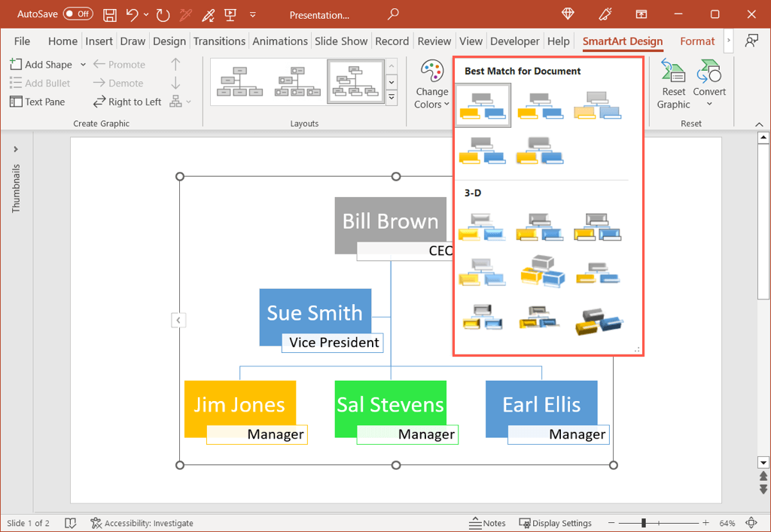Open Change Colors dropdown
The image size is (771, 532).
pyautogui.click(x=432, y=84)
